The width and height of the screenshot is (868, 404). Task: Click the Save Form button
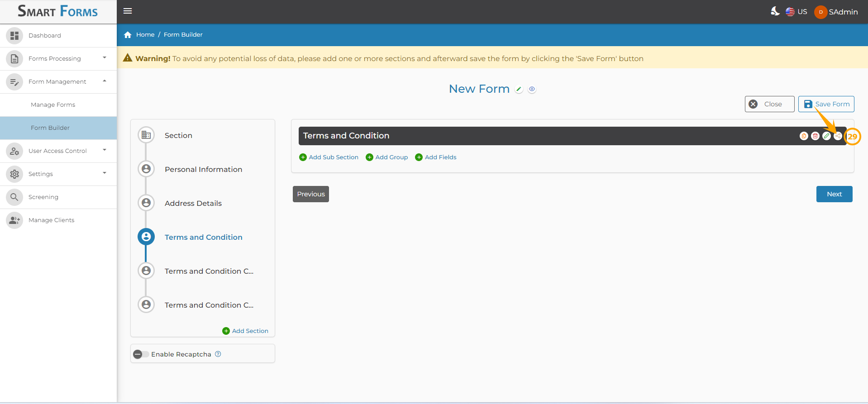click(826, 104)
